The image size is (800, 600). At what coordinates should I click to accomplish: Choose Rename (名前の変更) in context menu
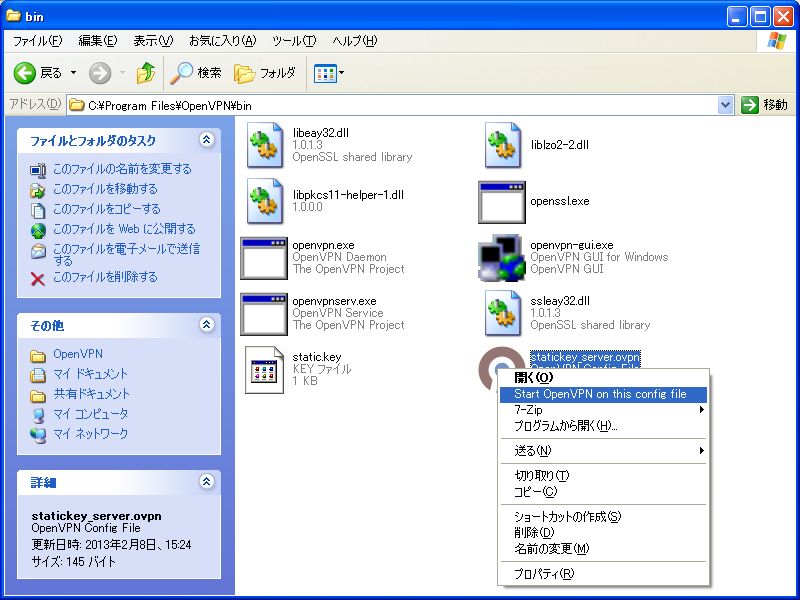(x=604, y=549)
